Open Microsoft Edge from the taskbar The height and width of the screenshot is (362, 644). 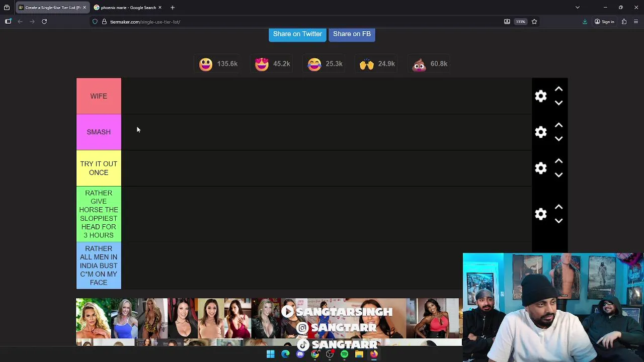point(285,354)
